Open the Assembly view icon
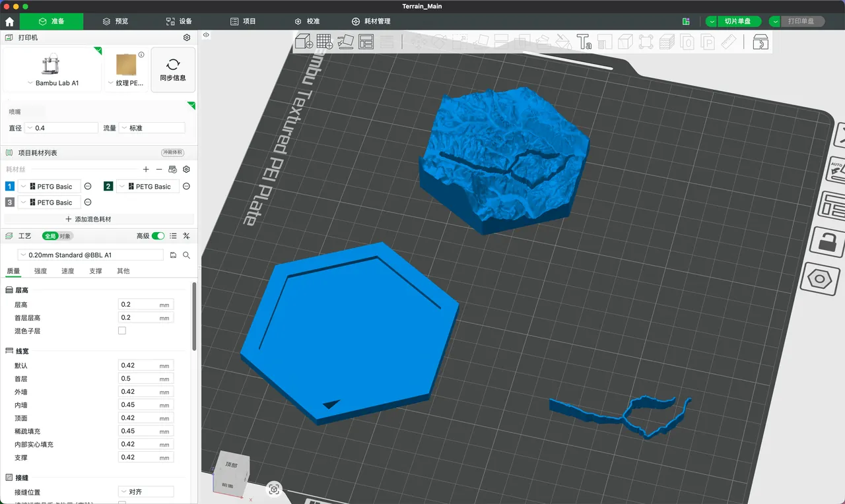Viewport: 845px width, 504px height. pyautogui.click(x=761, y=42)
